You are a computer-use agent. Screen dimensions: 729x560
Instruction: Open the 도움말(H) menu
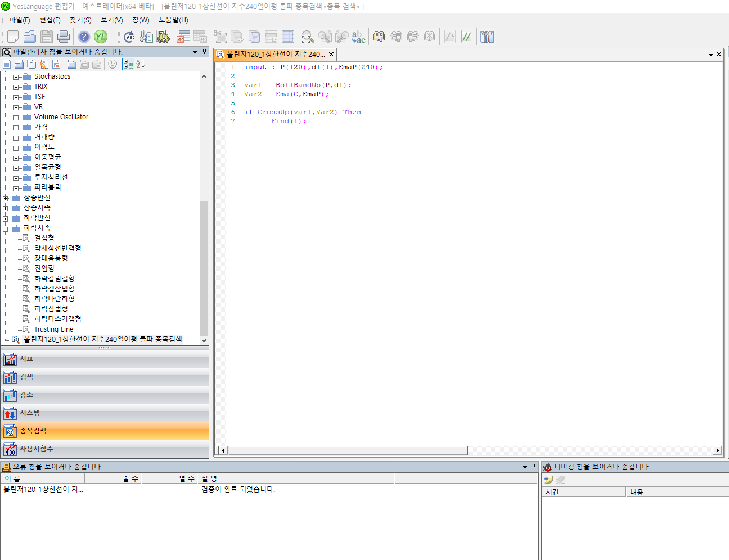173,20
